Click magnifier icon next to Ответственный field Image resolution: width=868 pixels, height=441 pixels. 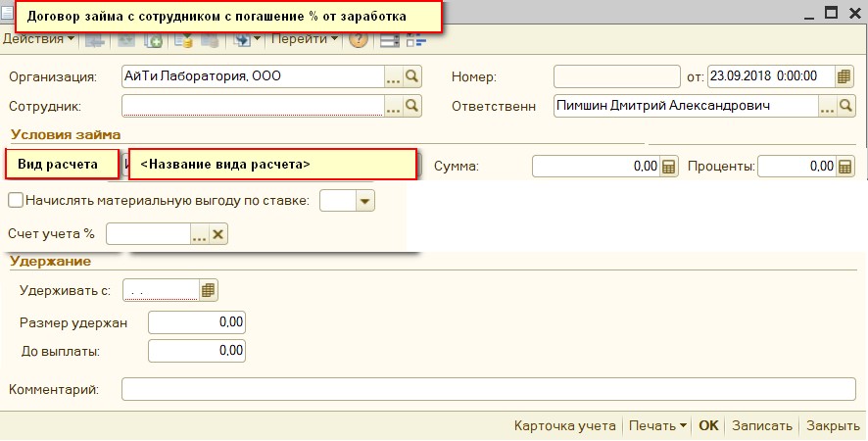point(845,105)
